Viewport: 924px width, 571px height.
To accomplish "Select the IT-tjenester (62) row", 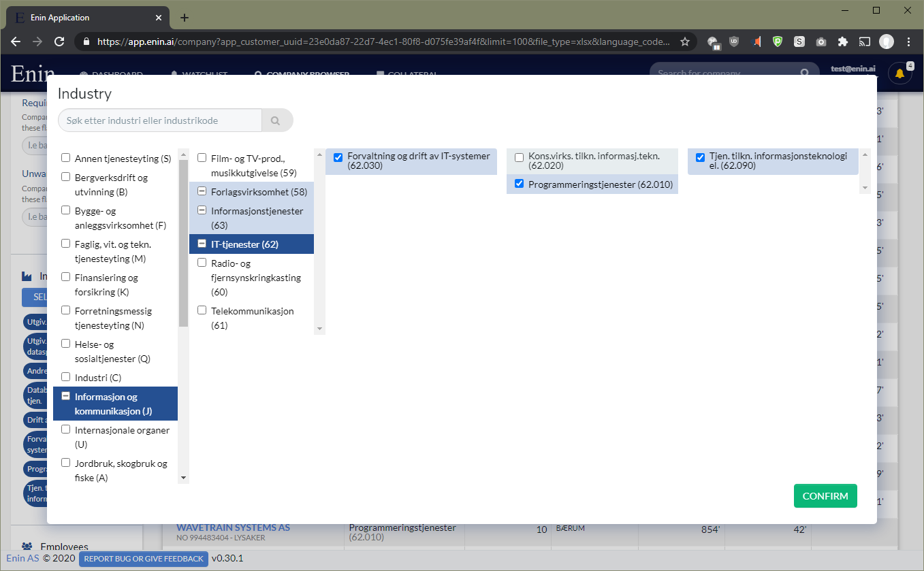I will (251, 244).
